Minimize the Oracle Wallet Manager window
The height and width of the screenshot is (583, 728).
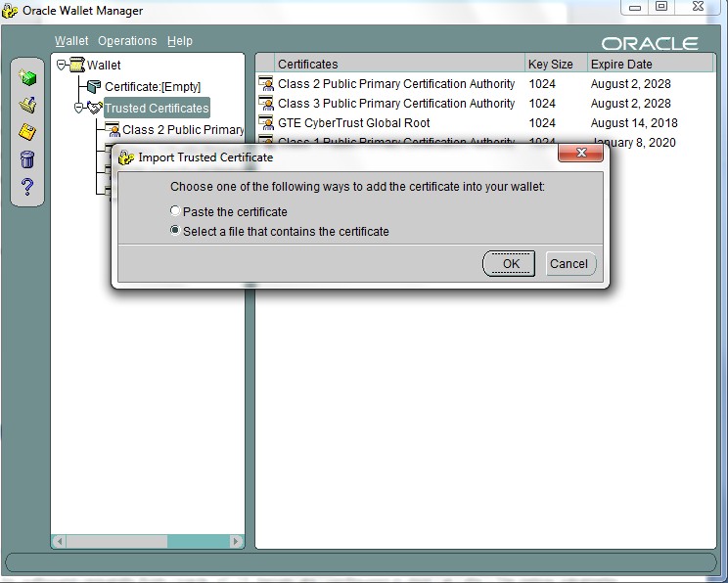[635, 7]
